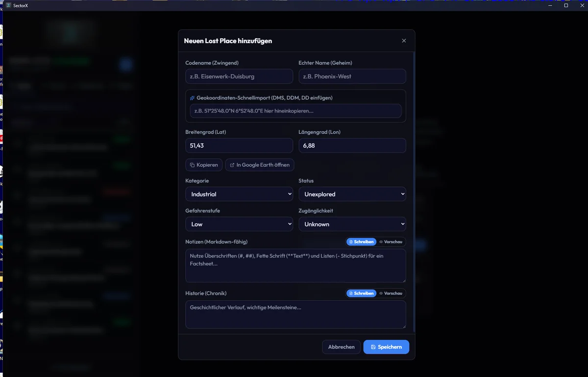This screenshot has height=377, width=588.
Task: Click into the Historie (Chronik) text area
Action: (296, 314)
